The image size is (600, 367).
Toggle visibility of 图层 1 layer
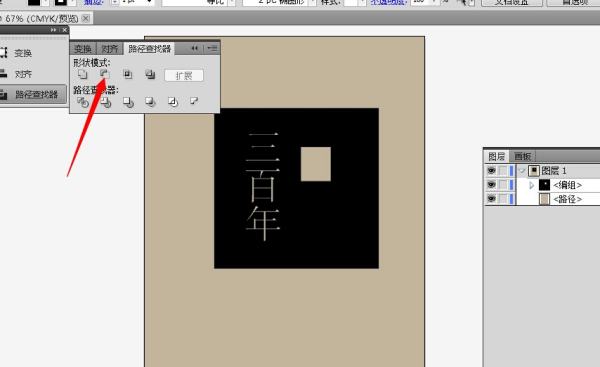pos(491,171)
